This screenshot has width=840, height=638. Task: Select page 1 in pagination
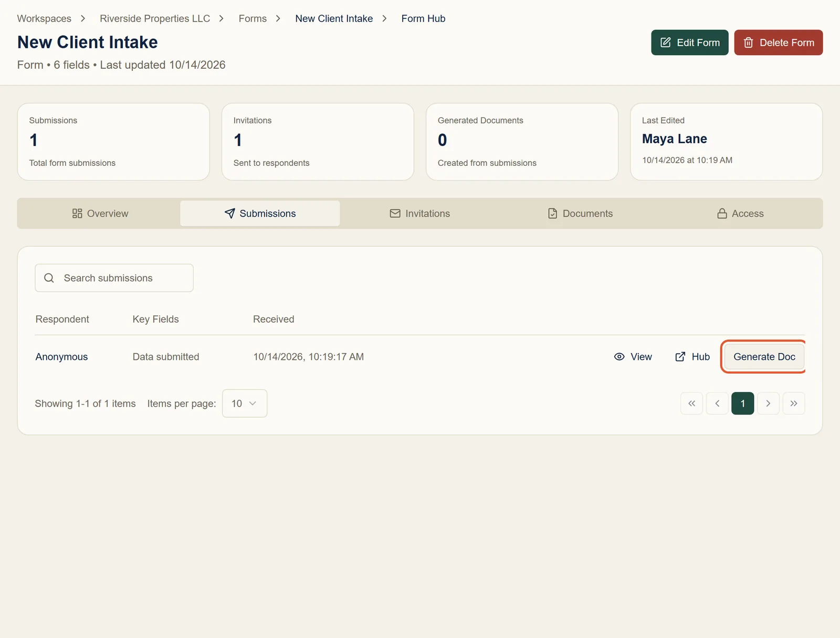pos(743,403)
